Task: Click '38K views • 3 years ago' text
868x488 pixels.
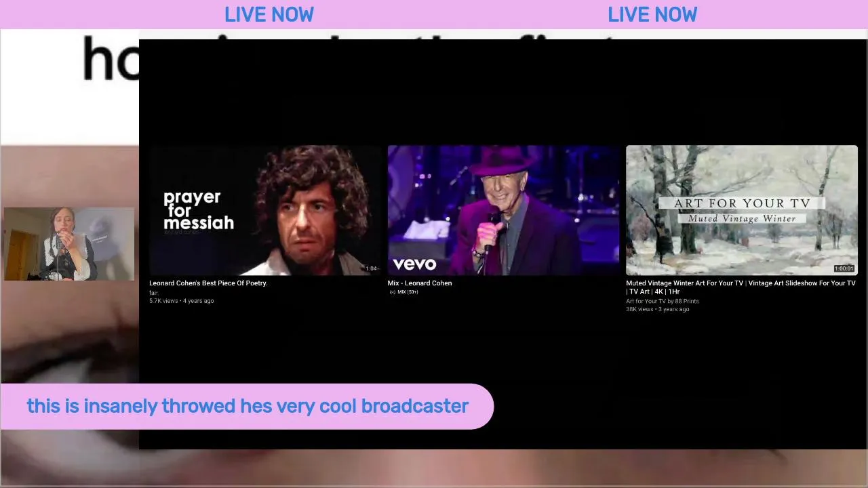Action: click(x=658, y=309)
